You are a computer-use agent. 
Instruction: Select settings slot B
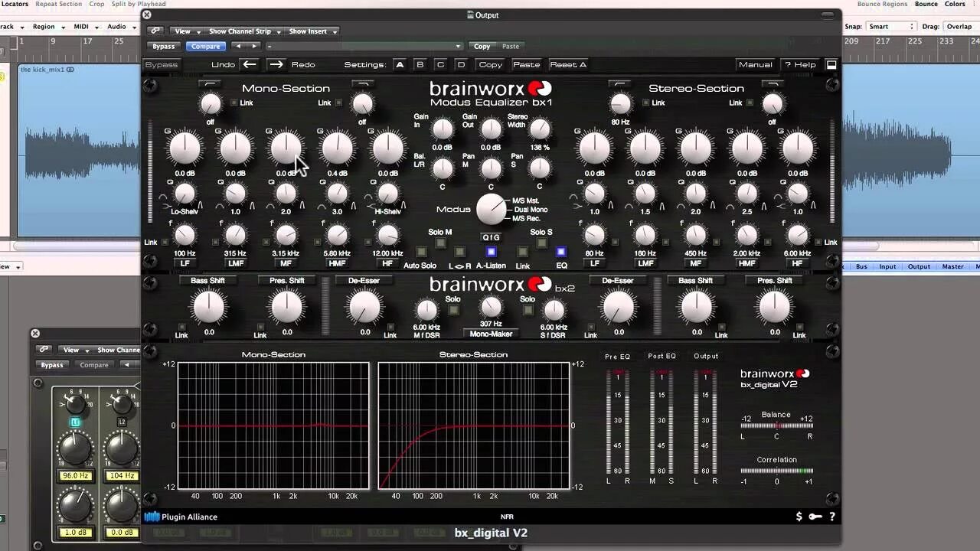tap(420, 65)
